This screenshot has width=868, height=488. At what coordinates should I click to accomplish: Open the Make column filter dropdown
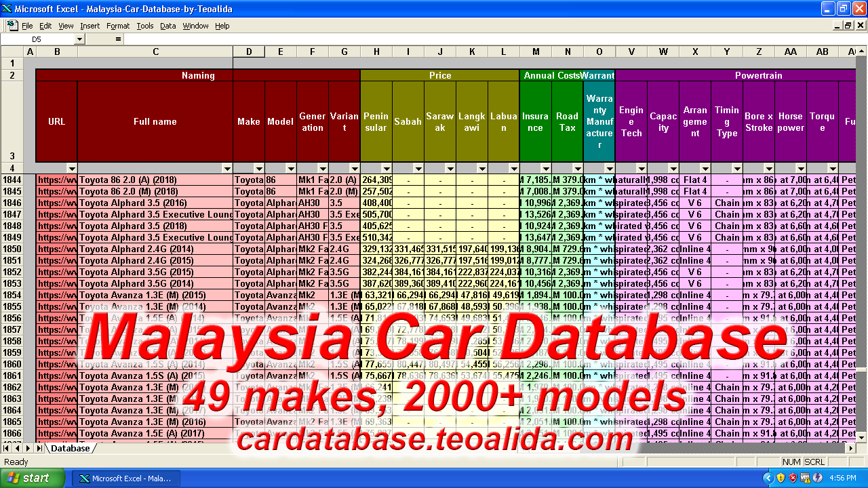(259, 168)
